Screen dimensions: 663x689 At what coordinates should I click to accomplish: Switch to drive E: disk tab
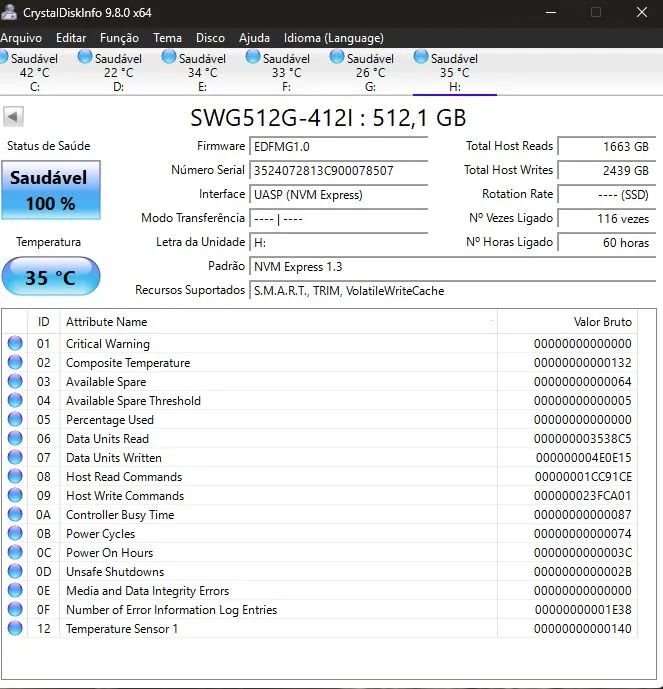click(203, 72)
